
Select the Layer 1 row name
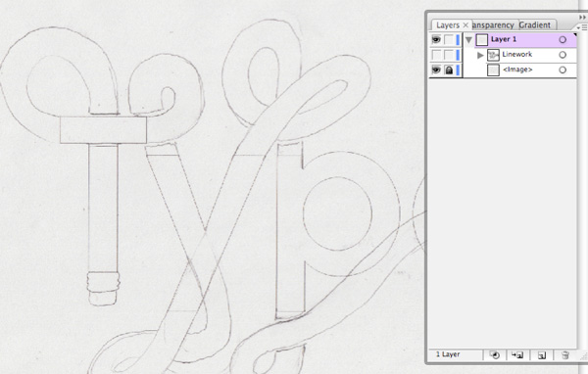(x=504, y=39)
